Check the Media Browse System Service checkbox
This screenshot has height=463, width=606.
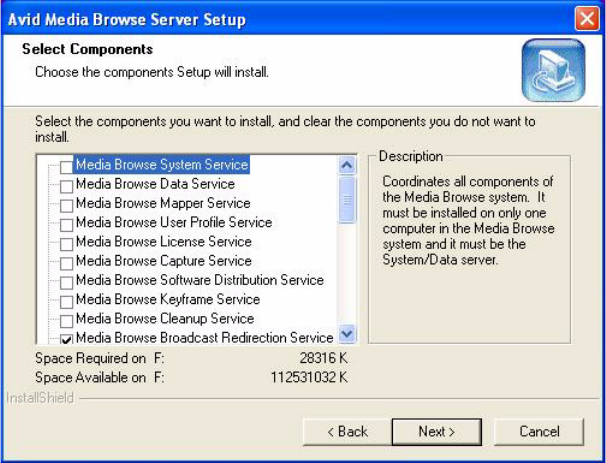(66, 167)
